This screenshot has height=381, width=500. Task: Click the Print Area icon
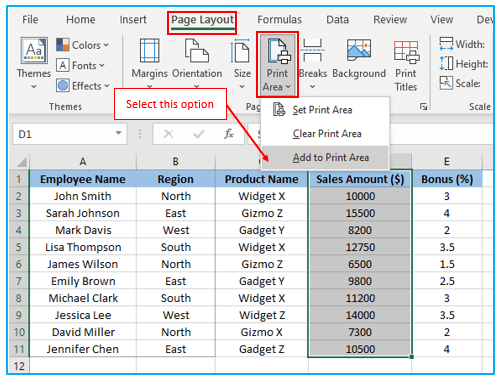(x=277, y=51)
